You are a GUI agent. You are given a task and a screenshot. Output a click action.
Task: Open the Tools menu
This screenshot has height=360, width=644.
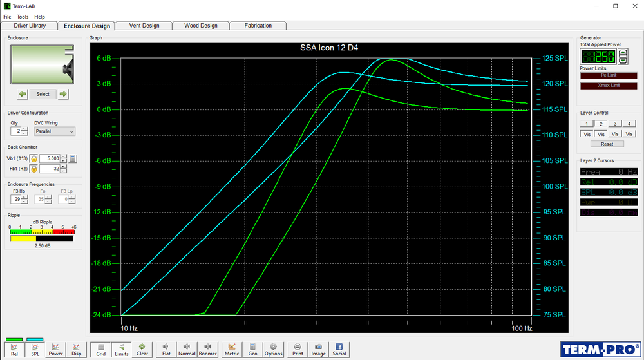coord(23,17)
